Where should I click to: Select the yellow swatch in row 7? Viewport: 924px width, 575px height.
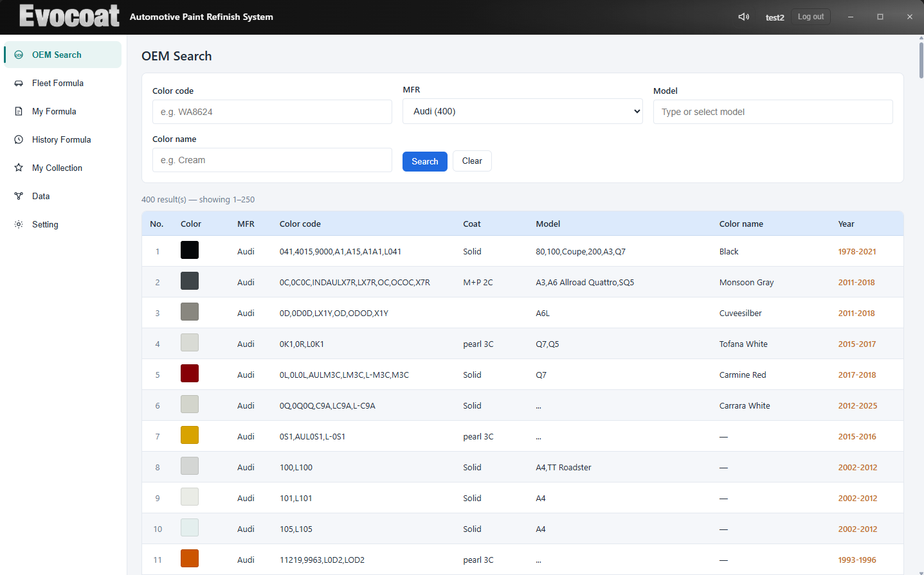click(x=190, y=435)
